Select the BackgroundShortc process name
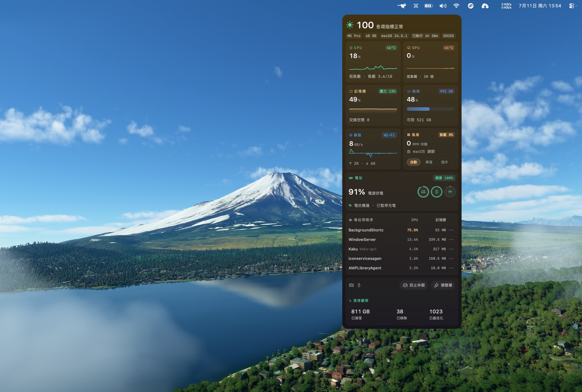 pos(366,230)
